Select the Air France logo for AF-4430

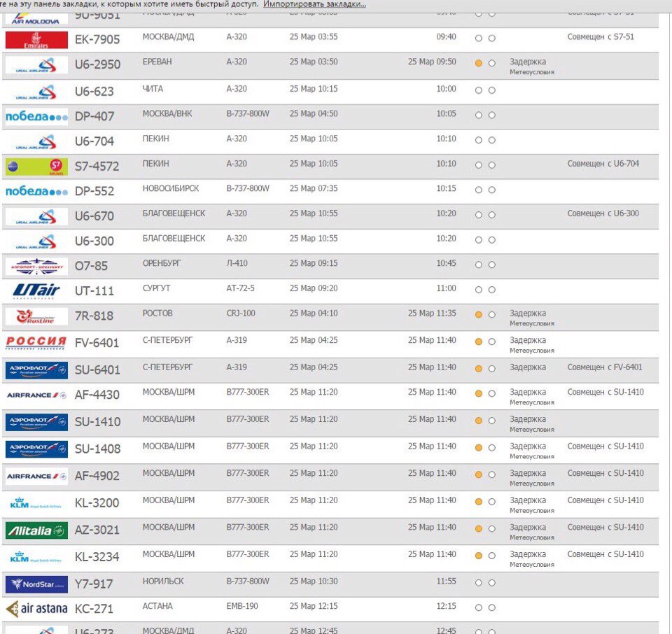click(x=36, y=395)
